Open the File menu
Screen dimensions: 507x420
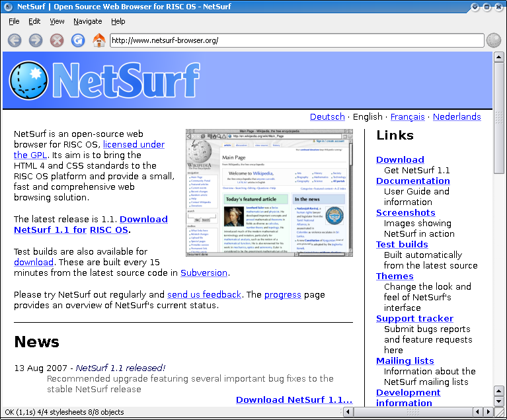point(14,21)
